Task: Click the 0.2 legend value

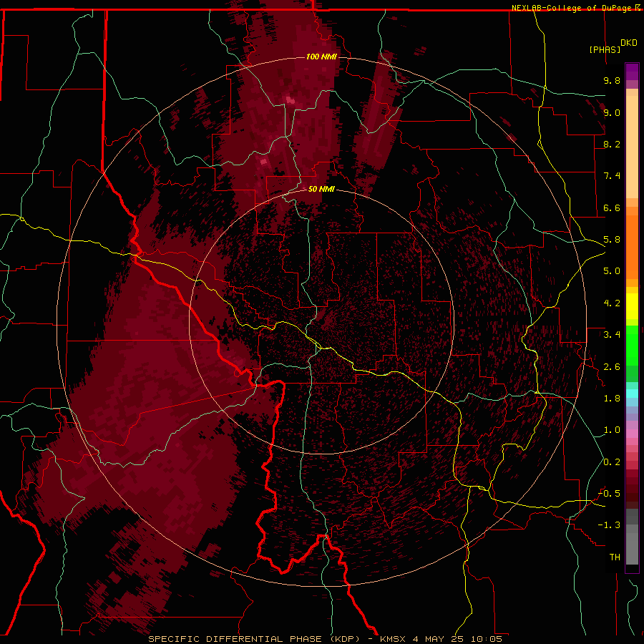Action: (612, 462)
